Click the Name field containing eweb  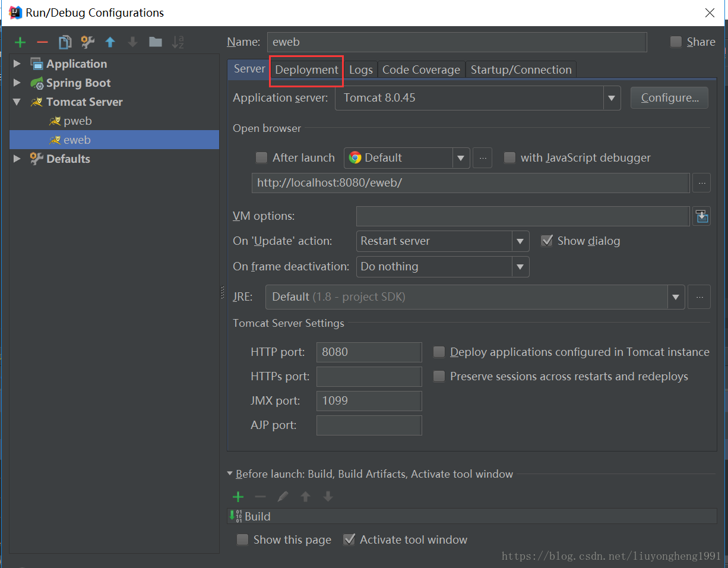457,42
